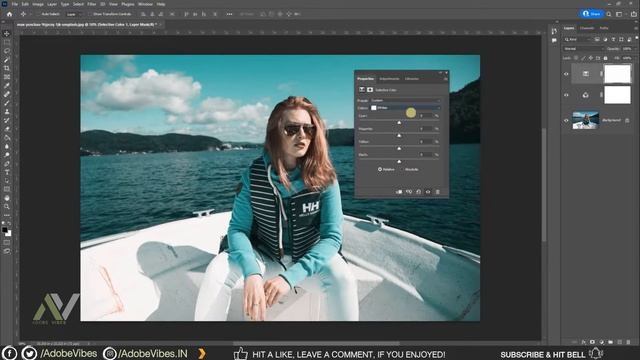
Task: Switch to the Channels tab
Action: pyautogui.click(x=587, y=28)
